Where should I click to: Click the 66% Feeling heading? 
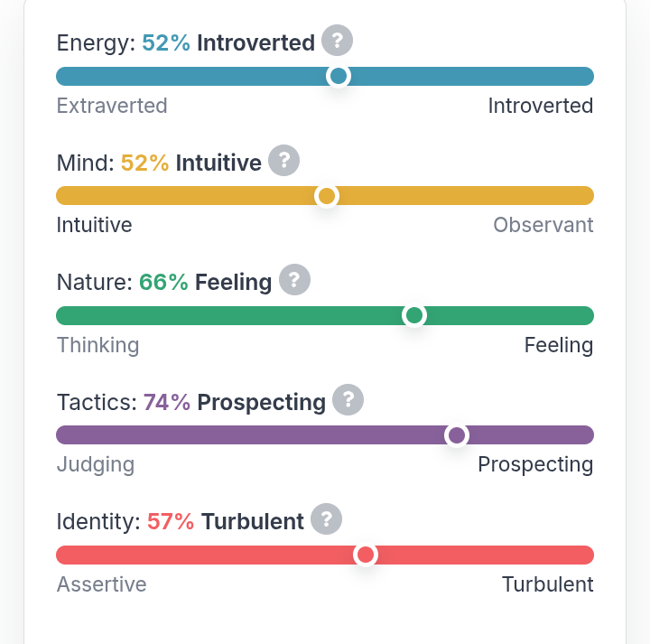tap(205, 283)
